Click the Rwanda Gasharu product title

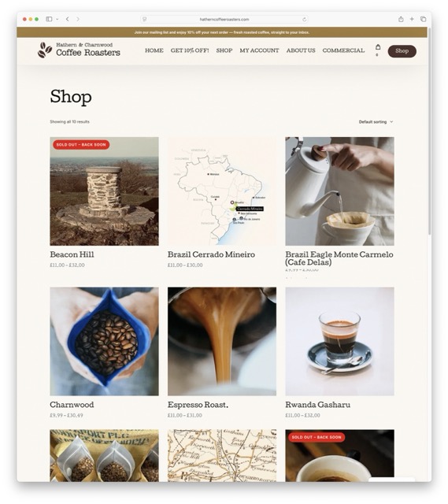pyautogui.click(x=317, y=405)
